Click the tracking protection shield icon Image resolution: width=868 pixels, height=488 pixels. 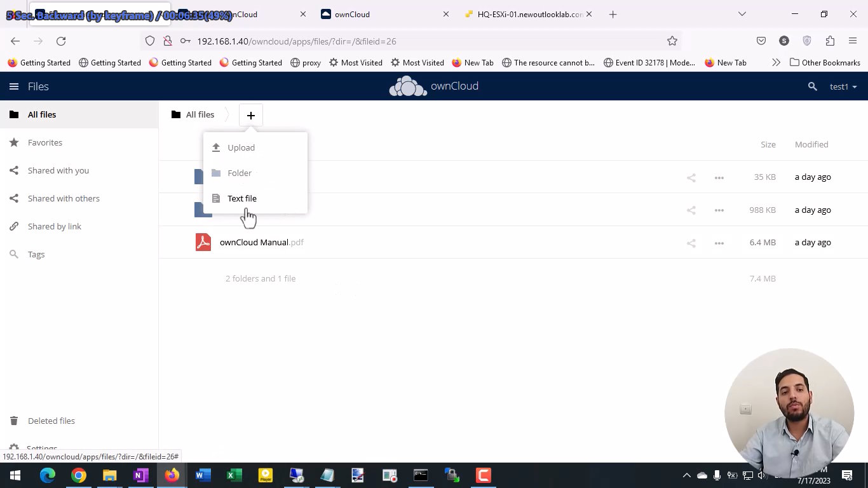[150, 41]
